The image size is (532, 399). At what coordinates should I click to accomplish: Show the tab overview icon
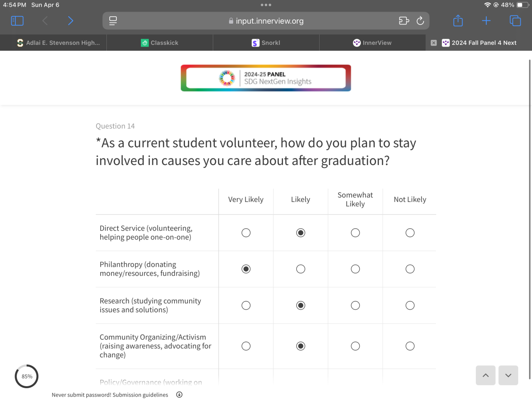pyautogui.click(x=515, y=21)
